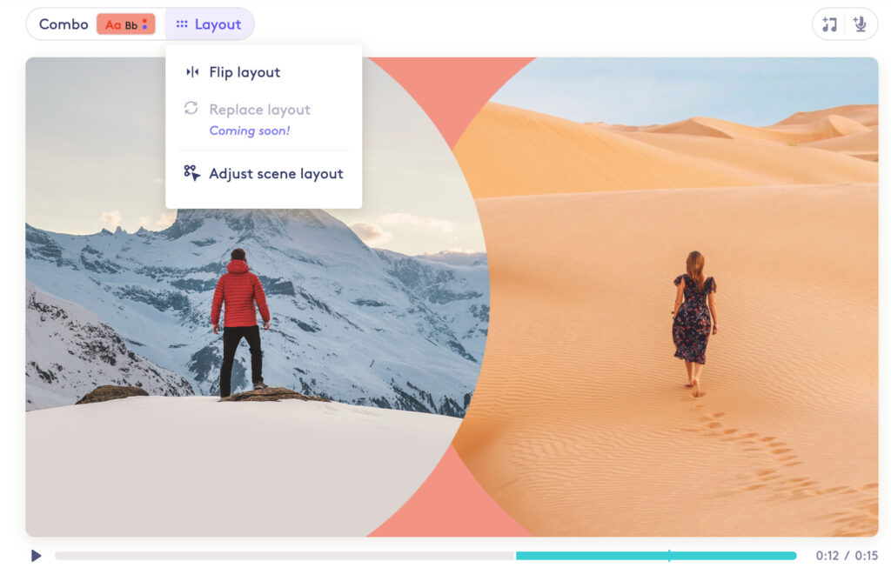Play the video
This screenshot has width=891, height=588.
coord(35,555)
